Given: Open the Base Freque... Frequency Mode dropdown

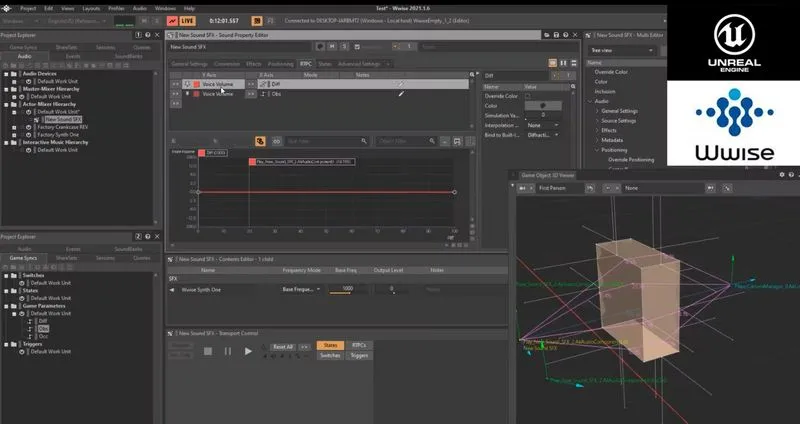Looking at the screenshot, I should coord(301,289).
